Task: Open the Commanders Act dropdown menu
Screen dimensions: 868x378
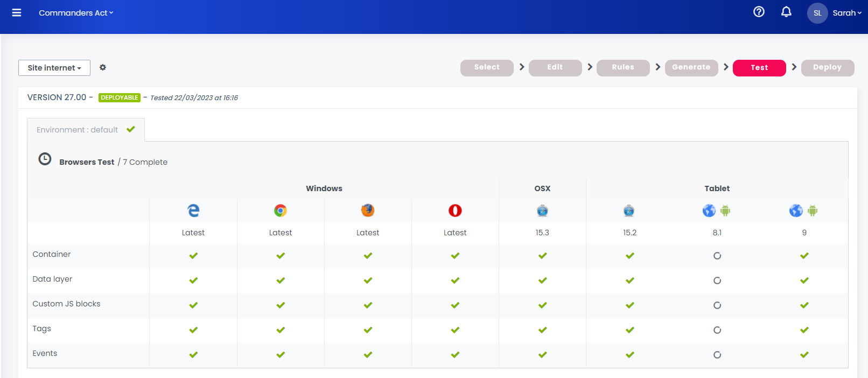Action: tap(76, 13)
